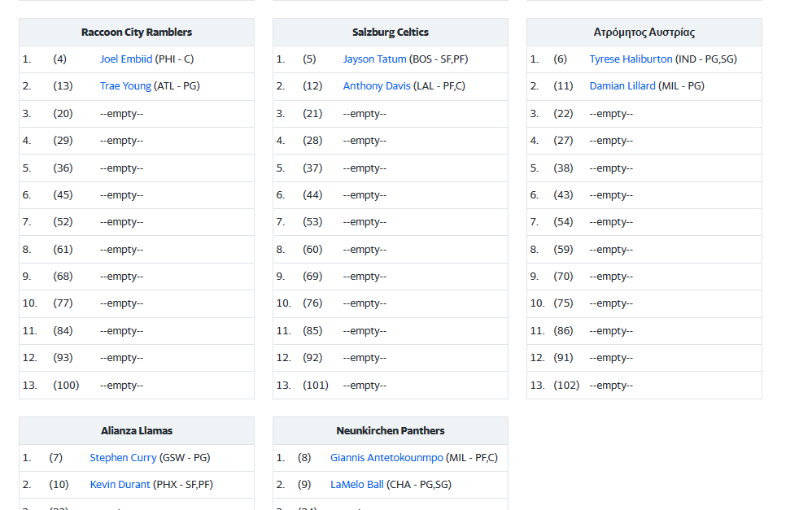Click the Damian Lillard link
Viewport: 812px width, 510px height.
pyautogui.click(x=622, y=86)
